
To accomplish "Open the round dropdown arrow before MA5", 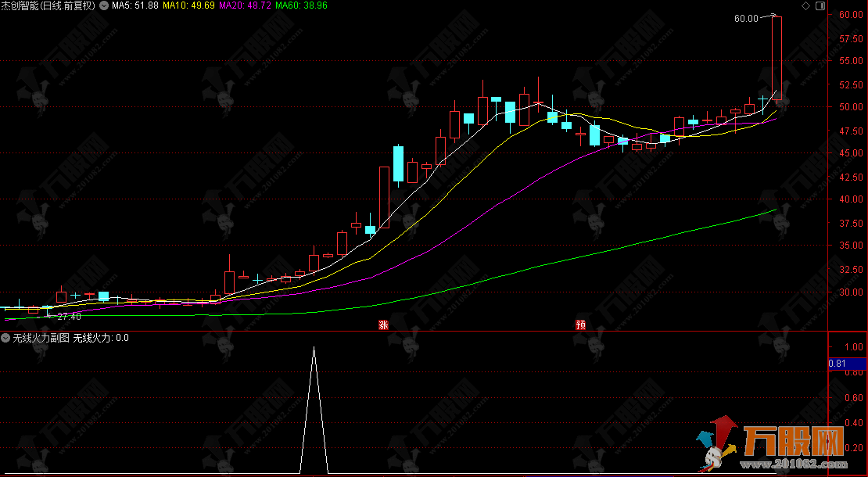I will (x=104, y=5).
